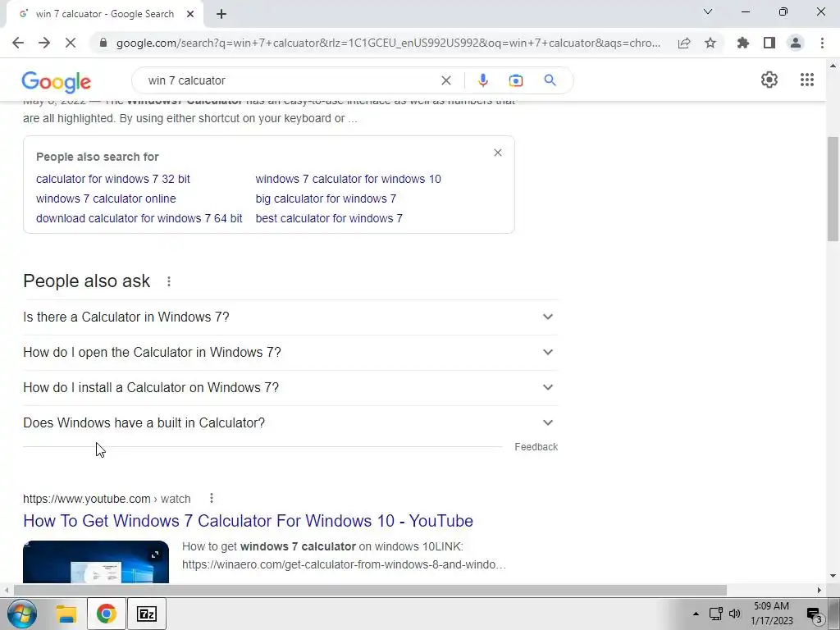Go forward to the next page
The width and height of the screenshot is (840, 630).
pos(44,43)
